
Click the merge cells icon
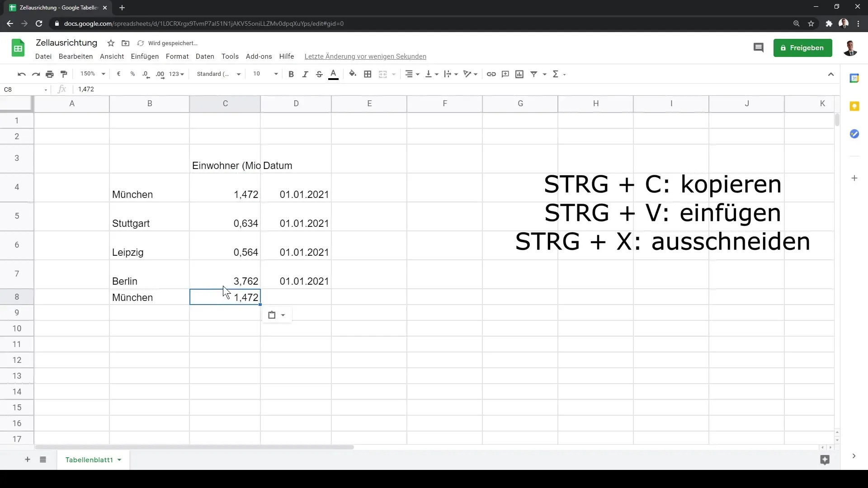point(383,74)
